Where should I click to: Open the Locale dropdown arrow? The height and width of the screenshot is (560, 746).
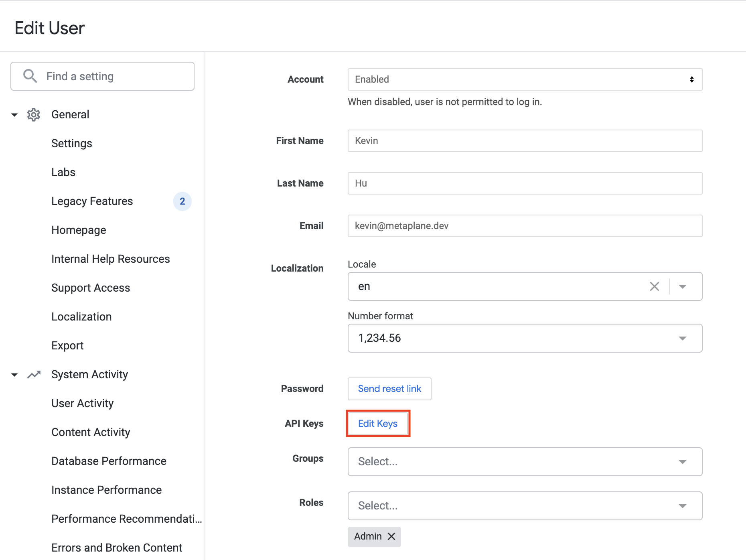pyautogui.click(x=683, y=286)
